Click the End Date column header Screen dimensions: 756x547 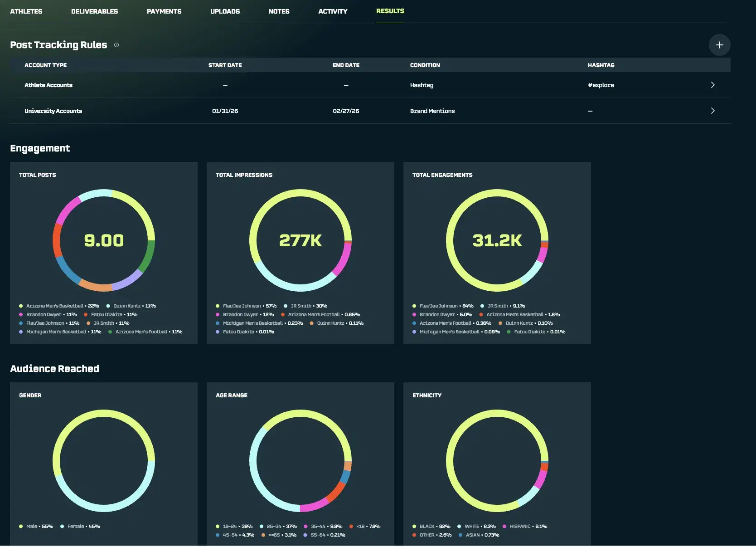[x=346, y=65]
